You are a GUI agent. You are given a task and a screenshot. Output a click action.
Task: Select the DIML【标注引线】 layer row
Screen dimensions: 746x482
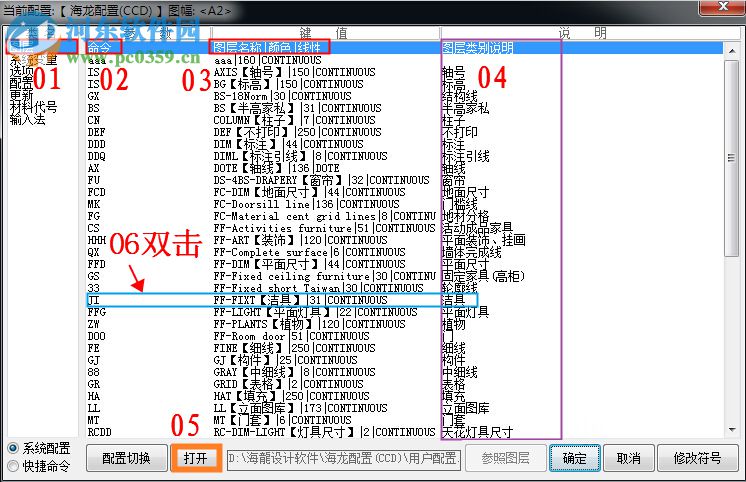coord(404,156)
